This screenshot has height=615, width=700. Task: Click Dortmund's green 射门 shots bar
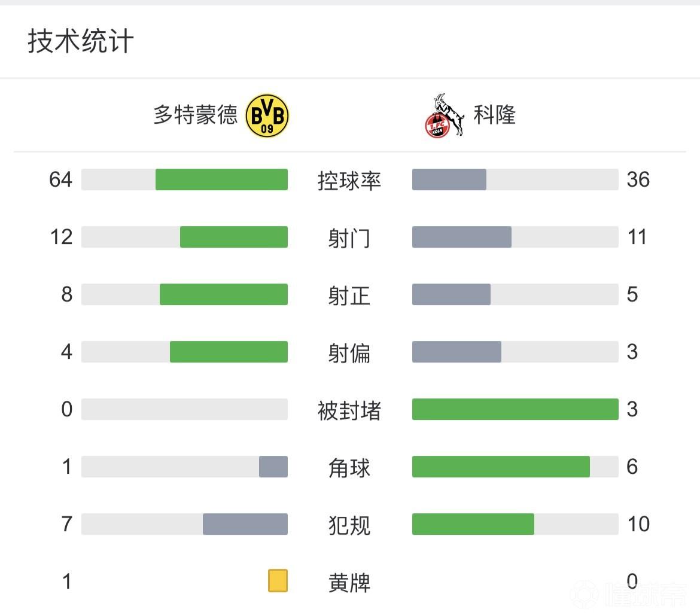[x=233, y=237]
